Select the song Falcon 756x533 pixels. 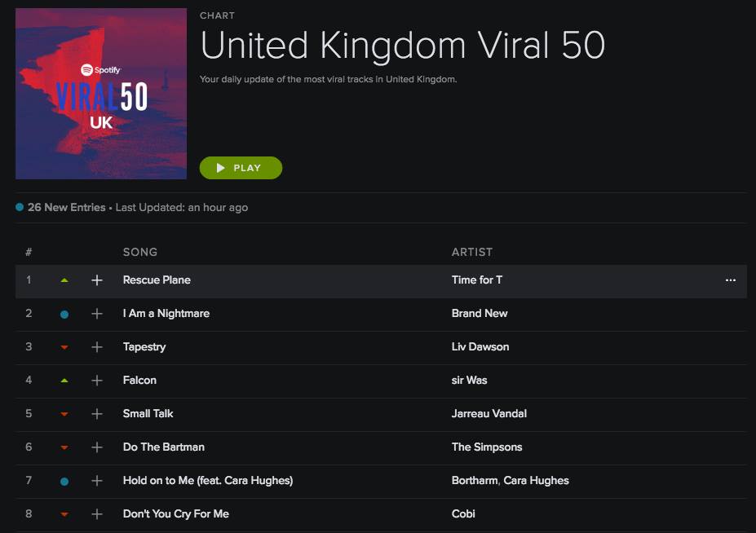tap(139, 380)
